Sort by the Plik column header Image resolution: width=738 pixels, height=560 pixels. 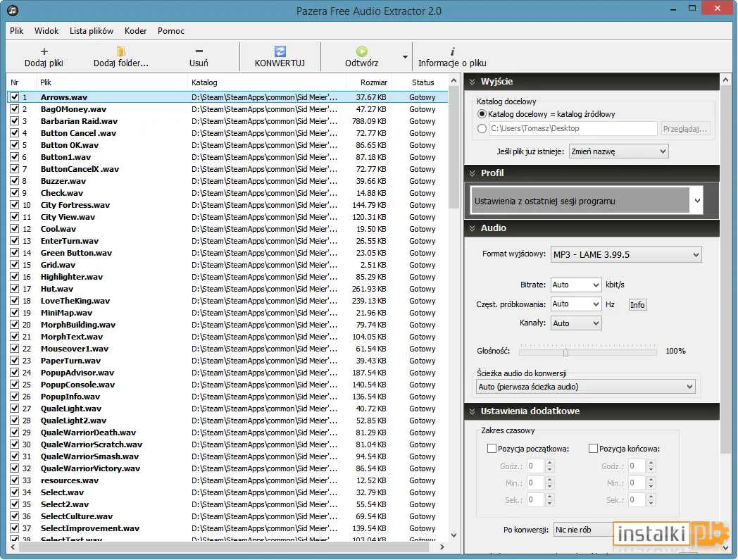point(112,82)
